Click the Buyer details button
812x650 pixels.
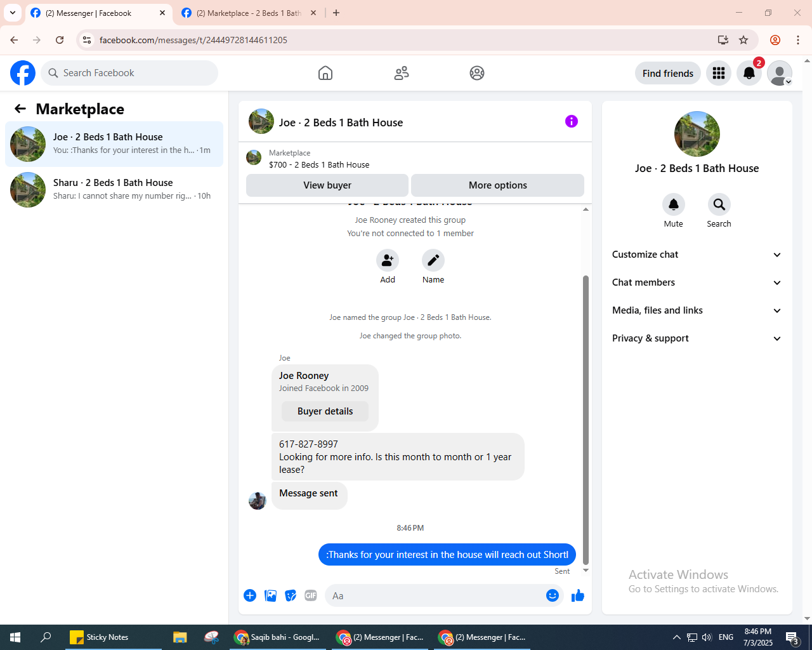point(325,411)
